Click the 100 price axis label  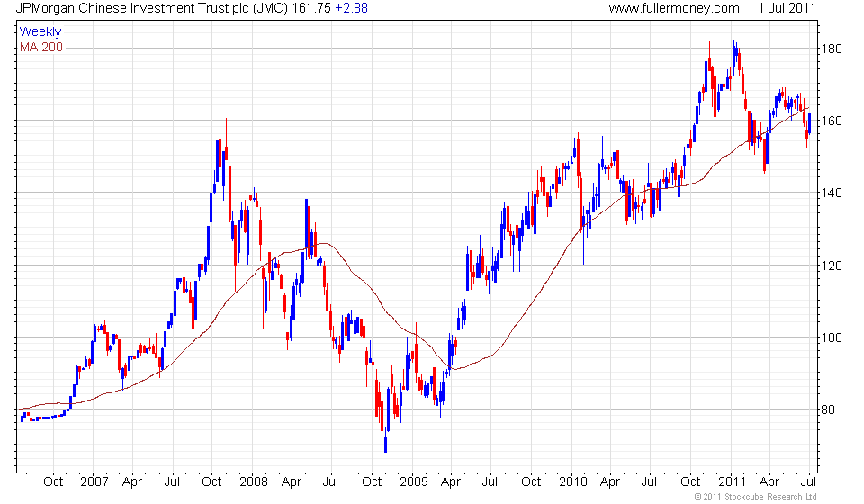[832, 337]
